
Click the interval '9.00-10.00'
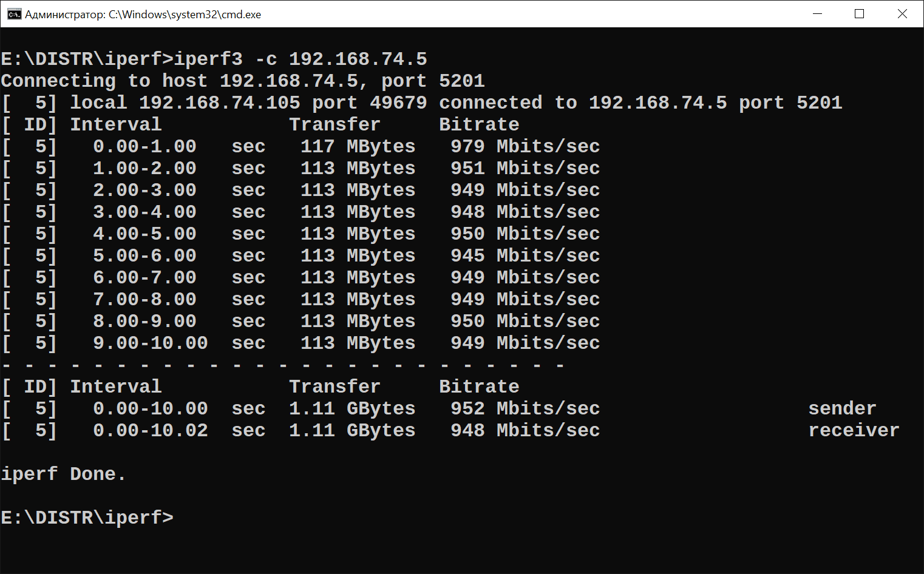tap(151, 343)
